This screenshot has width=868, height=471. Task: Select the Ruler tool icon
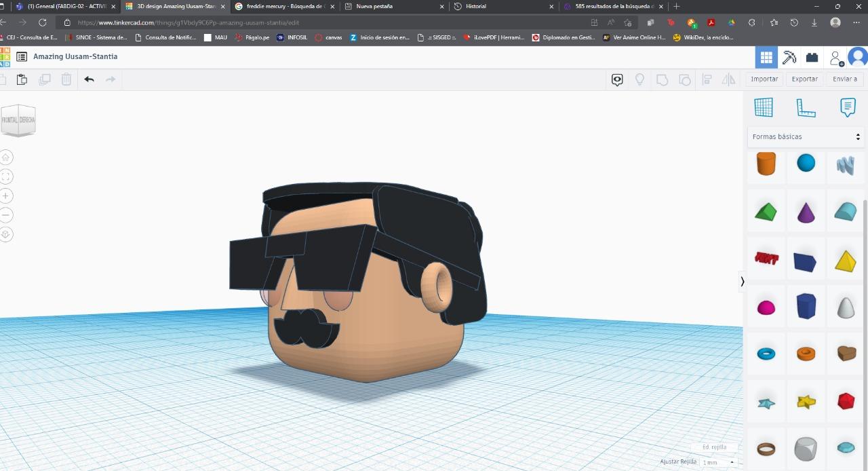point(806,107)
